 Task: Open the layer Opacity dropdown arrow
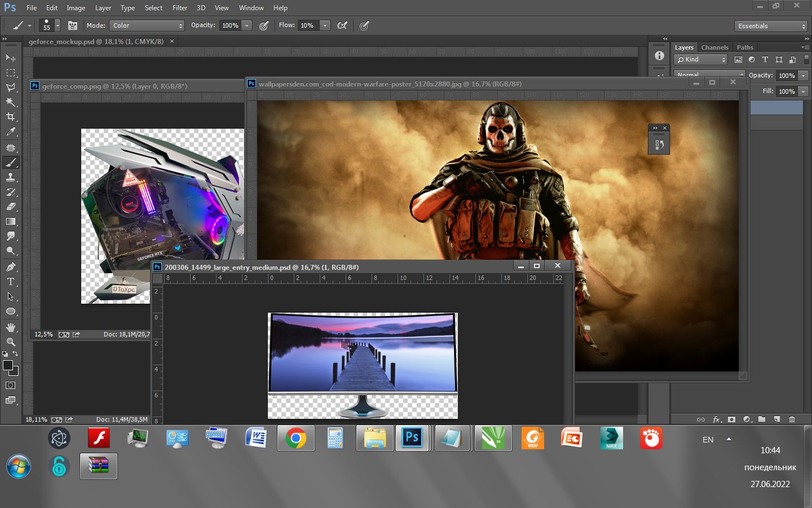point(804,76)
